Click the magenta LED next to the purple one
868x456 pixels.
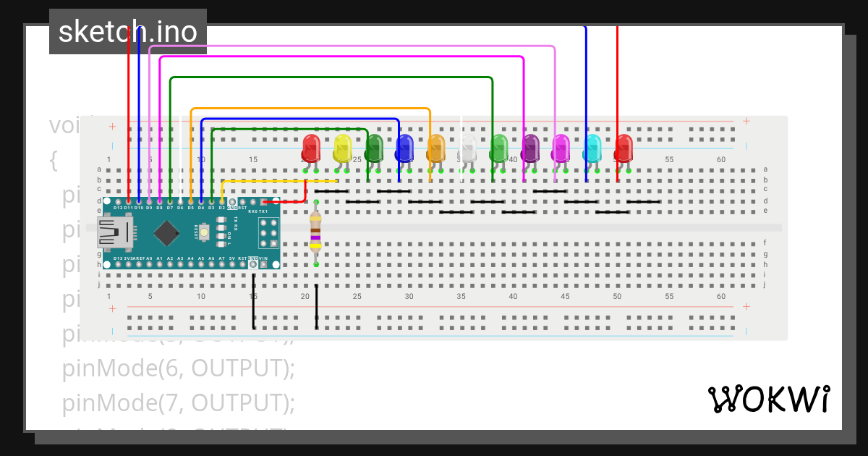point(562,148)
